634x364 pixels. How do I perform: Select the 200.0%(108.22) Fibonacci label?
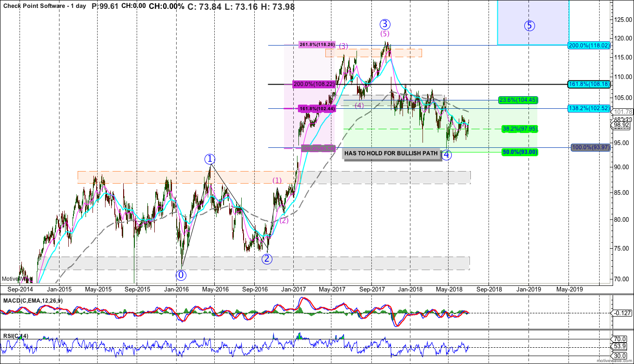tap(313, 85)
